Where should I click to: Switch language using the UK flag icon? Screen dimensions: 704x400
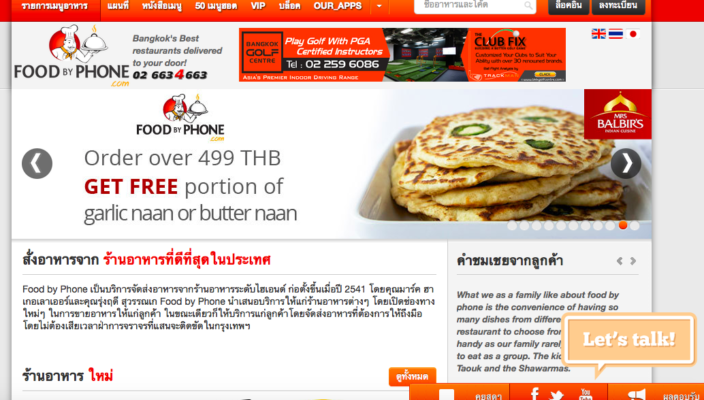(598, 34)
